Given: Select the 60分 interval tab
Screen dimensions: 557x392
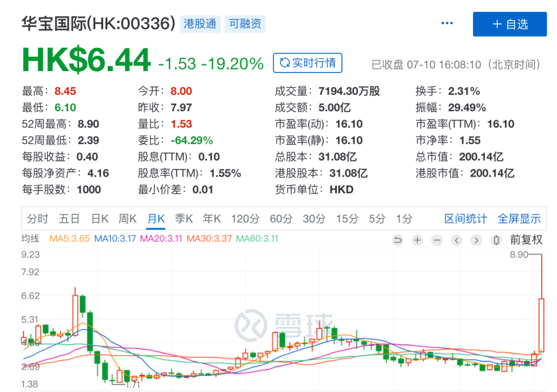Looking at the screenshot, I should coord(281,219).
